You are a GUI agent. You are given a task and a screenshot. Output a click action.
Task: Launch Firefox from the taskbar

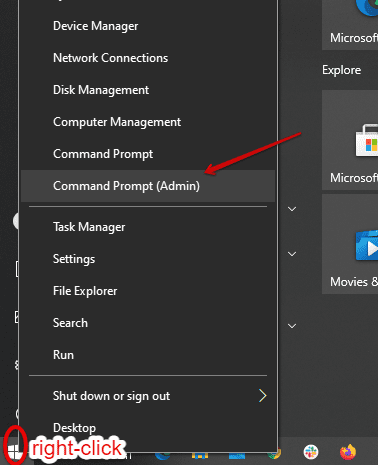(348, 452)
